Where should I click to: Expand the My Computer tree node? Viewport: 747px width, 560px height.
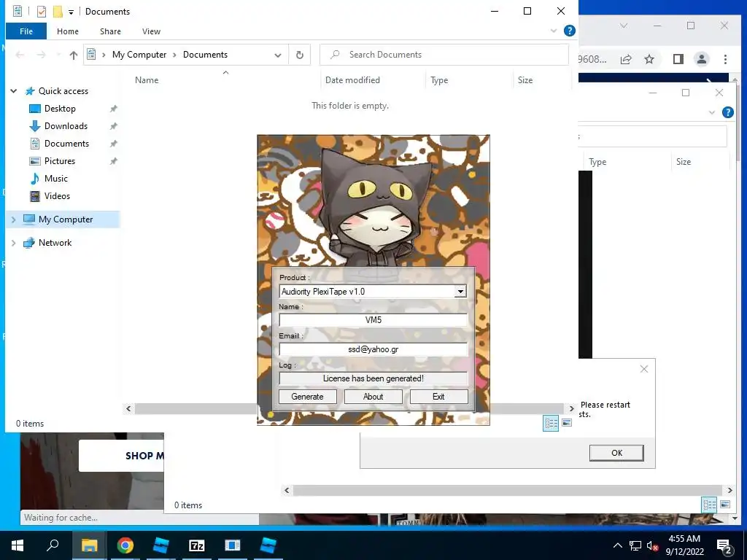point(14,219)
